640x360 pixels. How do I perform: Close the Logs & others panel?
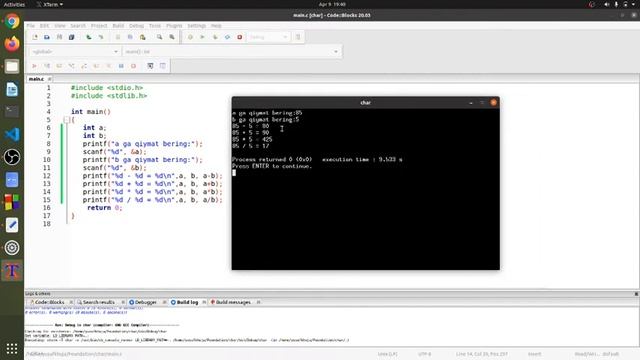pyautogui.click(x=636, y=294)
